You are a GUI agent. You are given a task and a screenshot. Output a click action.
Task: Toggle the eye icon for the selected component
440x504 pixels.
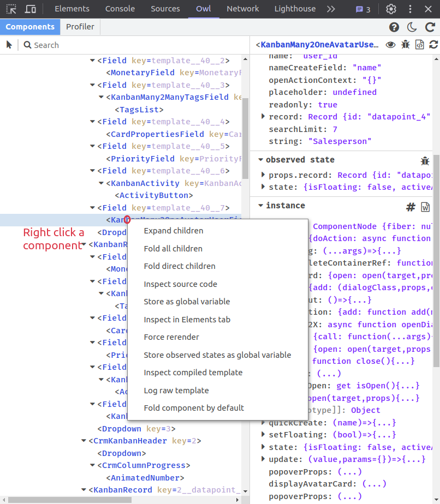tap(390, 45)
